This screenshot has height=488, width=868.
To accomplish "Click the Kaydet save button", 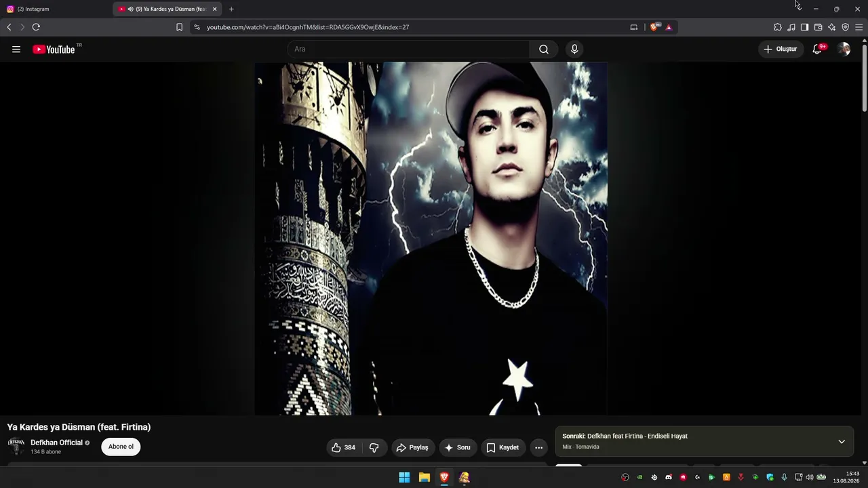I will click(503, 447).
